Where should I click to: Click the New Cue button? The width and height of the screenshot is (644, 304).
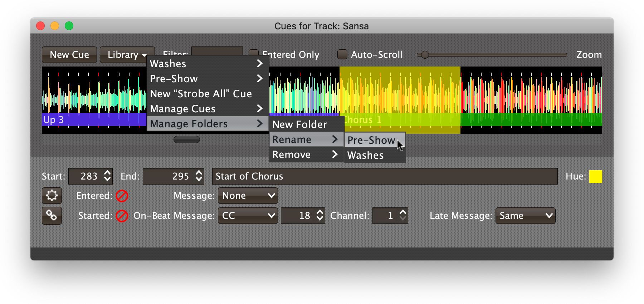tap(69, 55)
